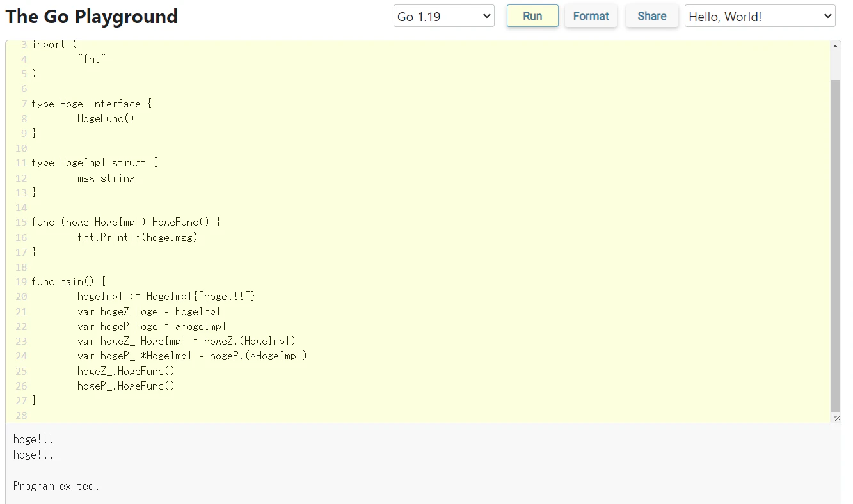Share the current code snippet

pos(652,16)
